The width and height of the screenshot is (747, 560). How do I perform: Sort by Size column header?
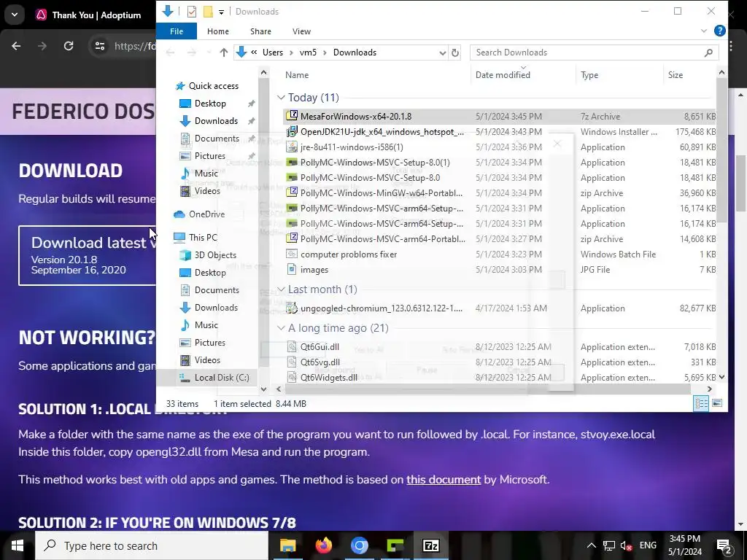click(675, 75)
